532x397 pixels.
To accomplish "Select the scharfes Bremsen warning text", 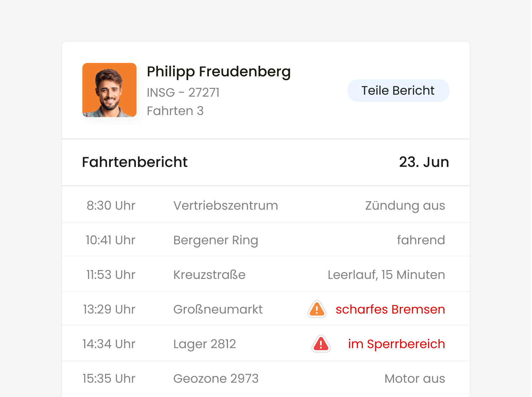I will [x=390, y=309].
